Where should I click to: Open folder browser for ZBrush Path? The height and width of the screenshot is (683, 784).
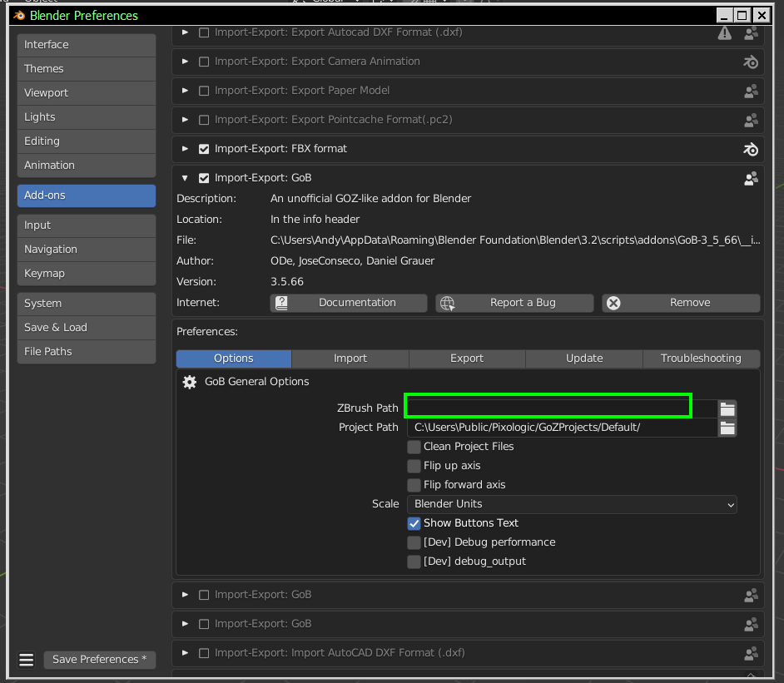point(727,408)
